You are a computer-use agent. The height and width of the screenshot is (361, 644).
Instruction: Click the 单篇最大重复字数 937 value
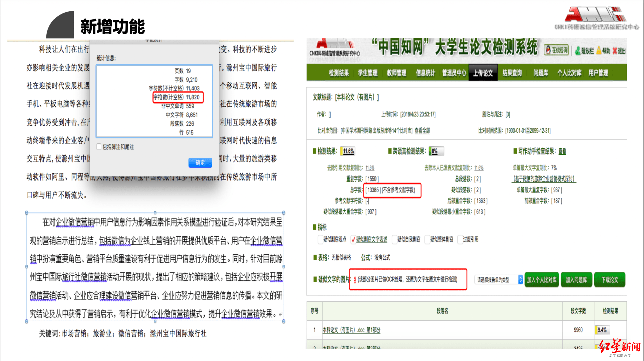556,190
